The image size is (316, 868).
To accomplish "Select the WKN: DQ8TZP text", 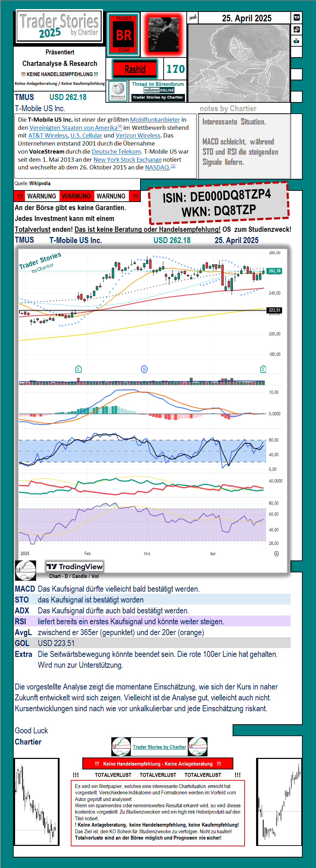I will (219, 211).
